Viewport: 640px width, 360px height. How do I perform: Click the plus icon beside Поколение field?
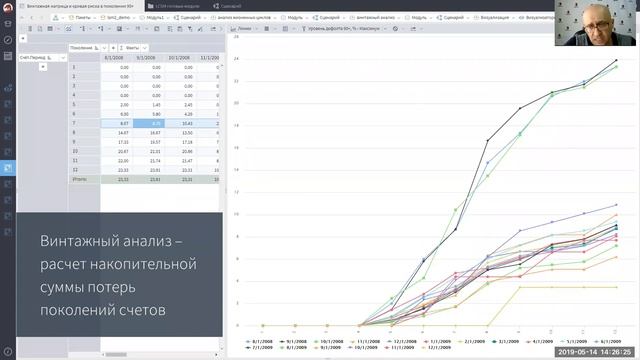113,48
